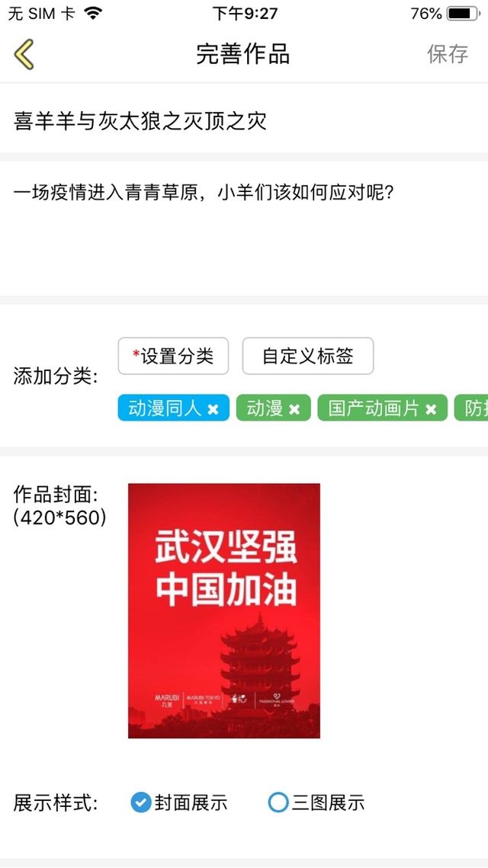This screenshot has width=488, height=868.
Task: Tap the green 动漫 tag label
Action: [265, 409]
